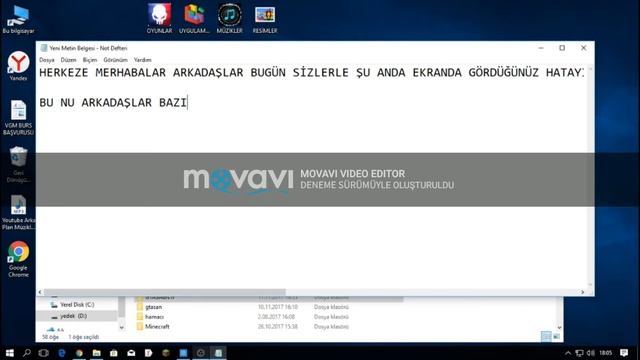Open the Yardım menu in Notepad

pos(142,60)
